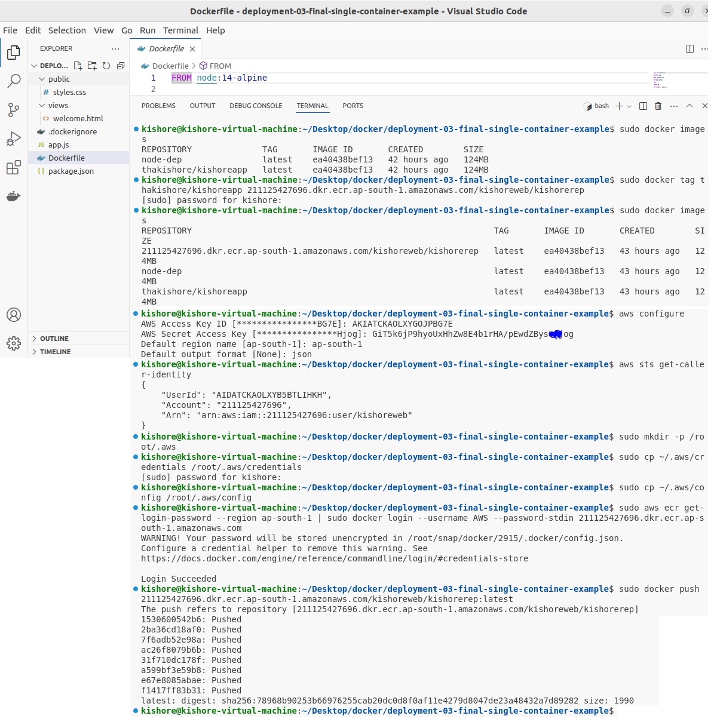Split the editor to the right
The image size is (714, 728).
pyautogui.click(x=690, y=49)
